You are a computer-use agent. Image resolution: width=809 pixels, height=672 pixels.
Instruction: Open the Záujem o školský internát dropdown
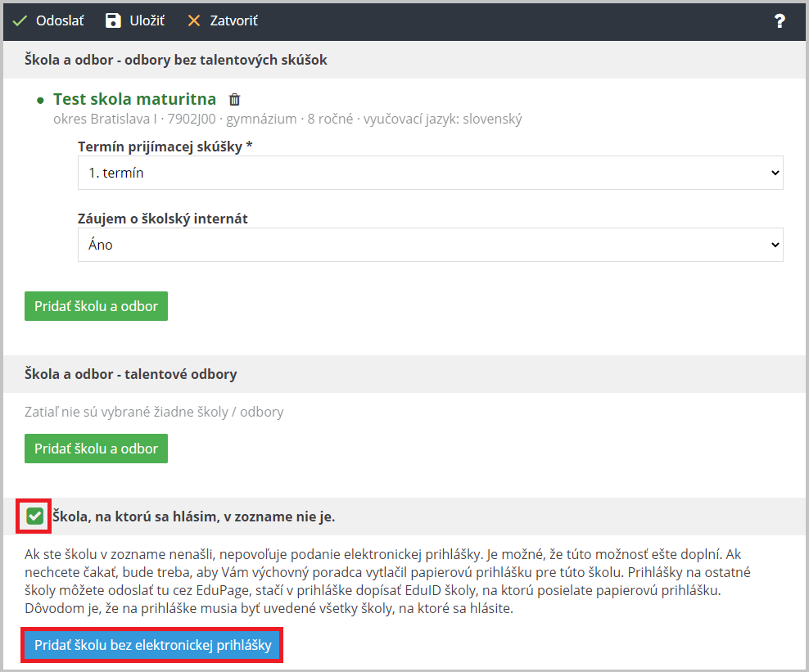click(431, 245)
